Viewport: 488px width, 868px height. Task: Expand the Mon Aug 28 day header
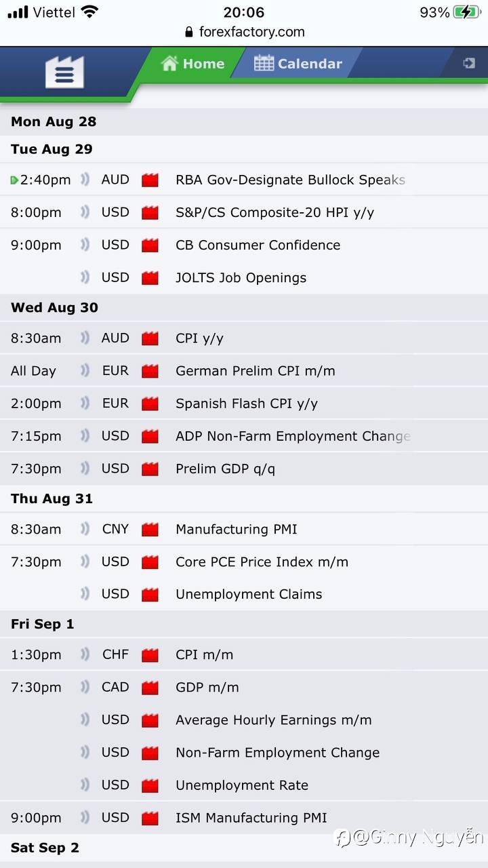coord(54,122)
